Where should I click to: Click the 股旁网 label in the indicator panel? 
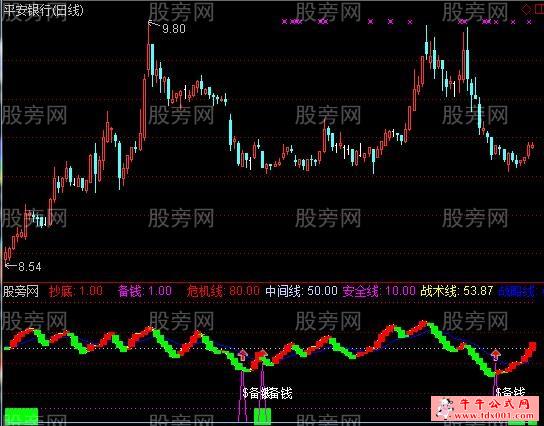21,291
